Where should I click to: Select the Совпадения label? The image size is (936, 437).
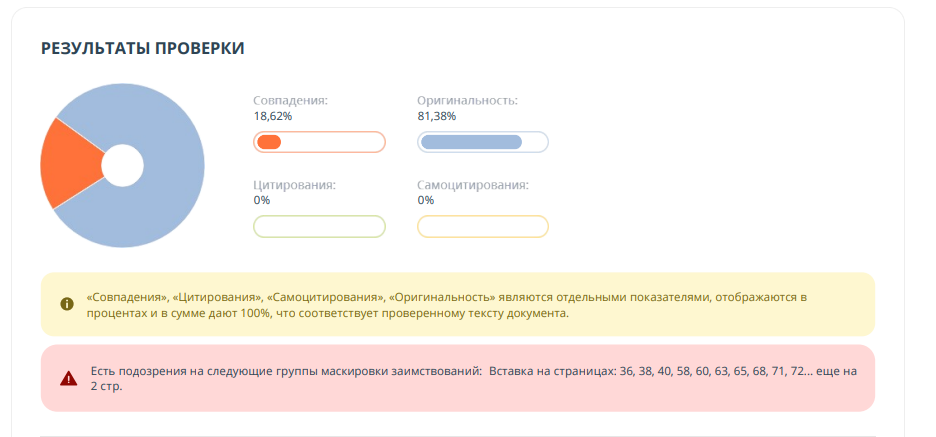[x=290, y=101]
